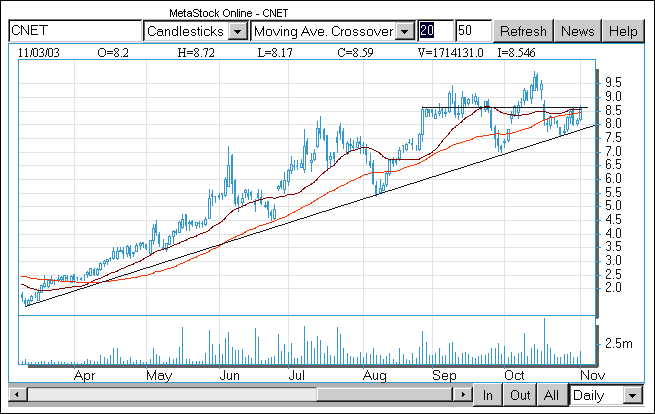This screenshot has width=655, height=414.
Task: Open the Daily periodicity dropdown arrow
Action: click(x=632, y=395)
